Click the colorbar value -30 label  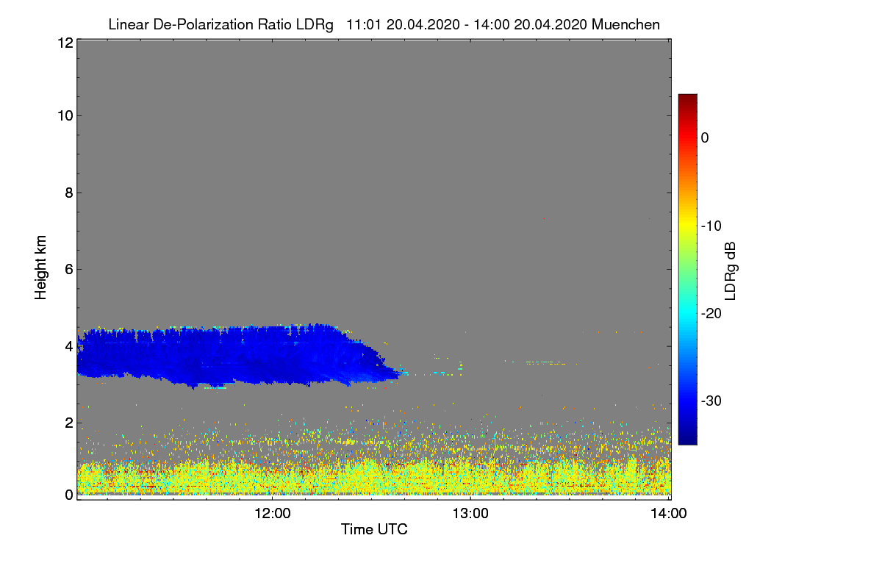711,401
